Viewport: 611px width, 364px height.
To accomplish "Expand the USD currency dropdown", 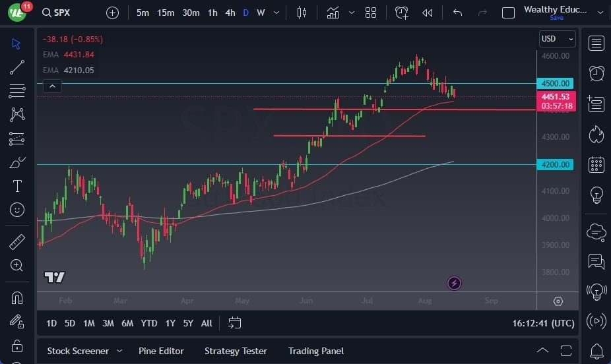I will click(558, 39).
